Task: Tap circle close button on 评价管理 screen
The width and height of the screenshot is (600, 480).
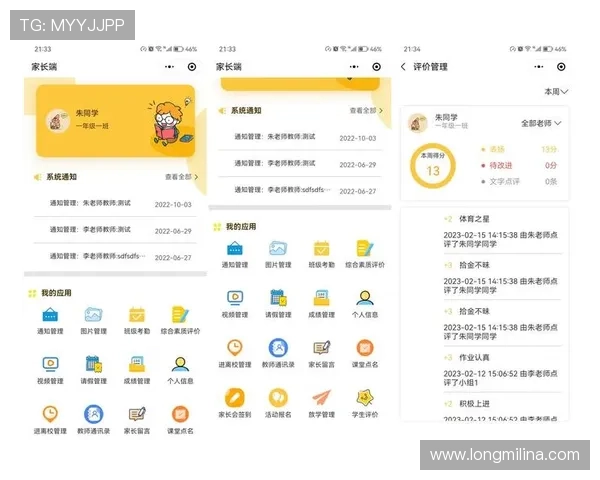Action: click(561, 67)
